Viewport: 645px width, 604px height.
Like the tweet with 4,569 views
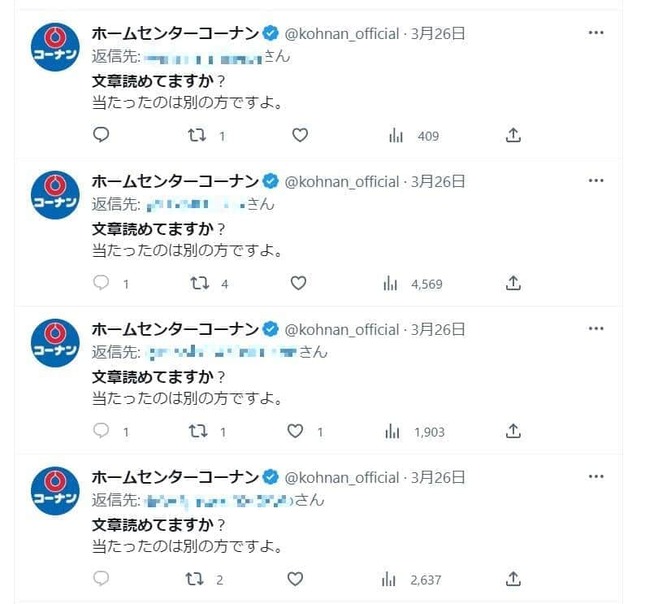point(298,284)
